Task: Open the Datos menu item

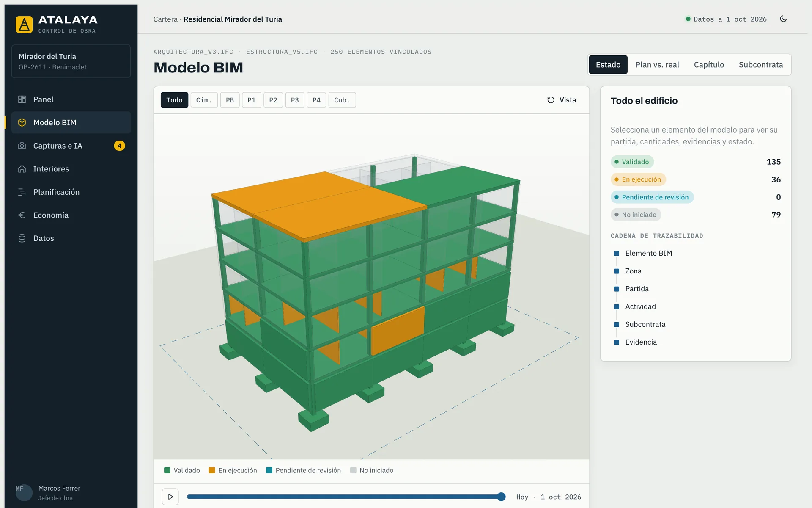Action: [71, 238]
